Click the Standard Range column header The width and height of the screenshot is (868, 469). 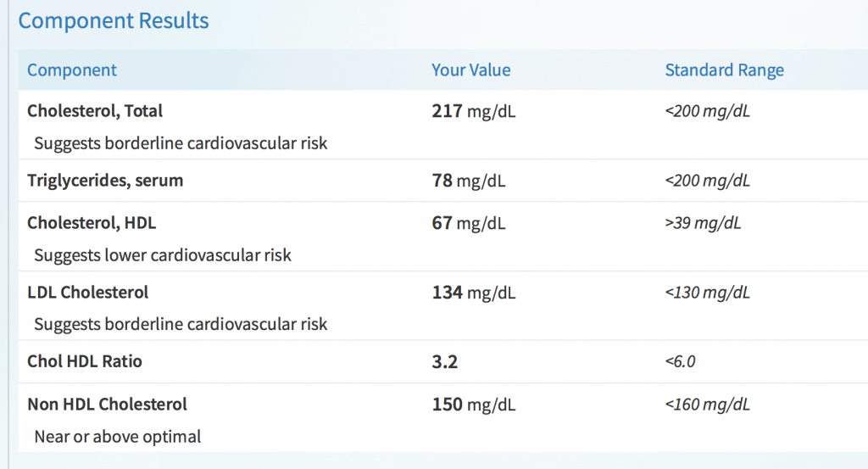724,70
